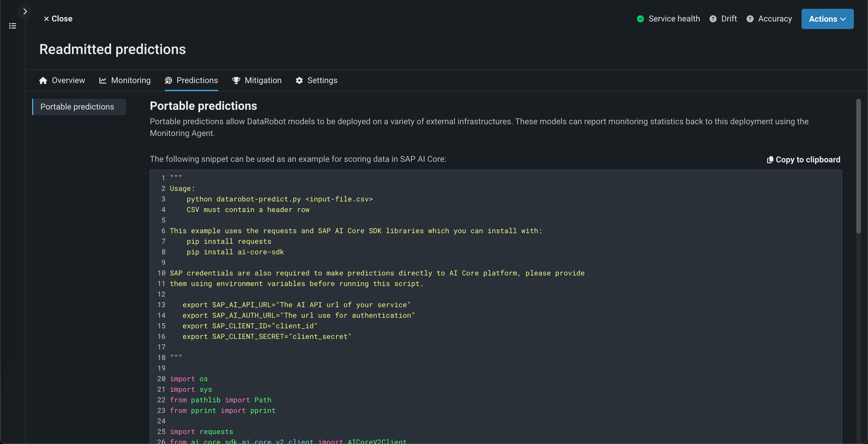Switch to the Monitoring tab

click(x=131, y=80)
